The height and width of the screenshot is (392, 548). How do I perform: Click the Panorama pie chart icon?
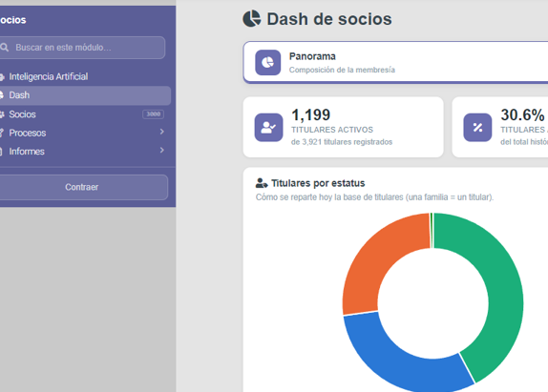(267, 63)
